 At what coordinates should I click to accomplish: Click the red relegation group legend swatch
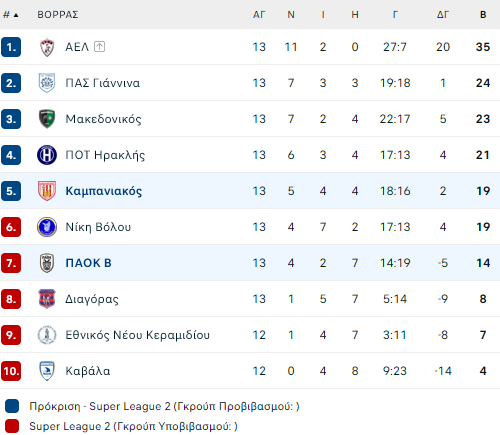(x=12, y=426)
